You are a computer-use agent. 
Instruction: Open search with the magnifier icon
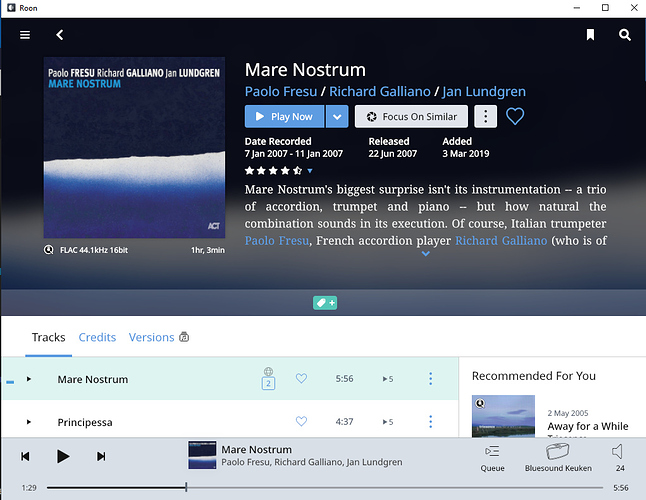[x=625, y=35]
